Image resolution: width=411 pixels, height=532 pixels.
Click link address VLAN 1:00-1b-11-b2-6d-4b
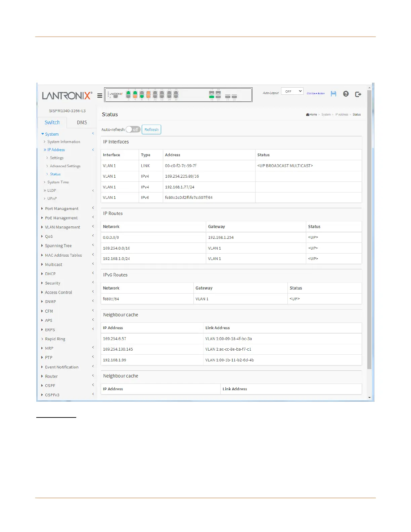coord(230,360)
